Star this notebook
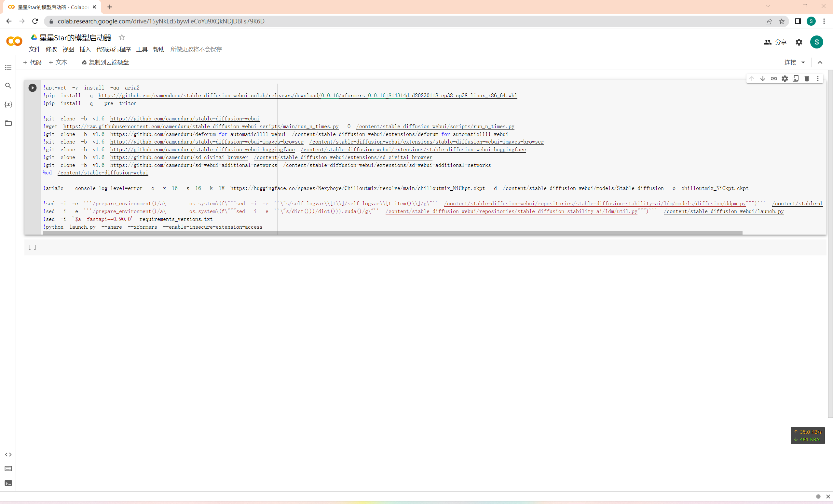The width and height of the screenshot is (833, 504). (122, 37)
